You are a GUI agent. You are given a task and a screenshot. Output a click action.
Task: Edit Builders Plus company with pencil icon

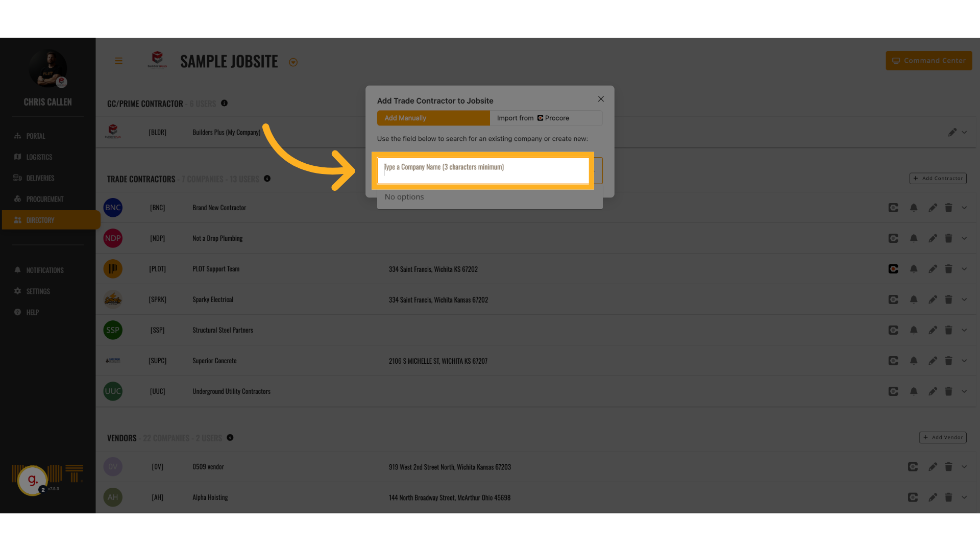tap(952, 132)
